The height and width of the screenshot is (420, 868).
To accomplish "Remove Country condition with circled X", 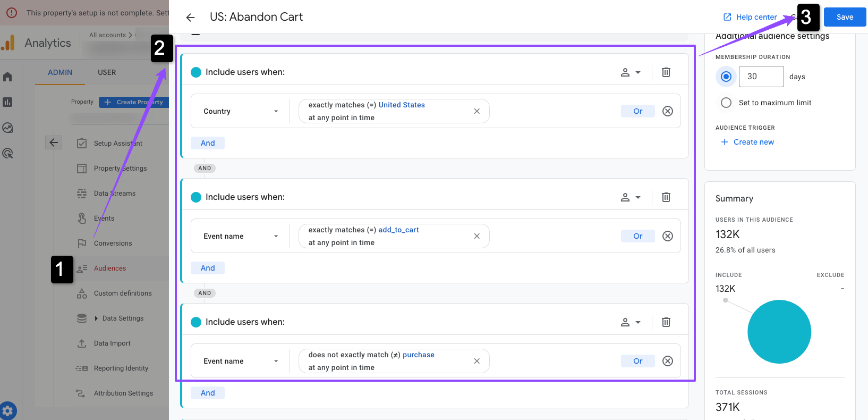I will [x=668, y=111].
